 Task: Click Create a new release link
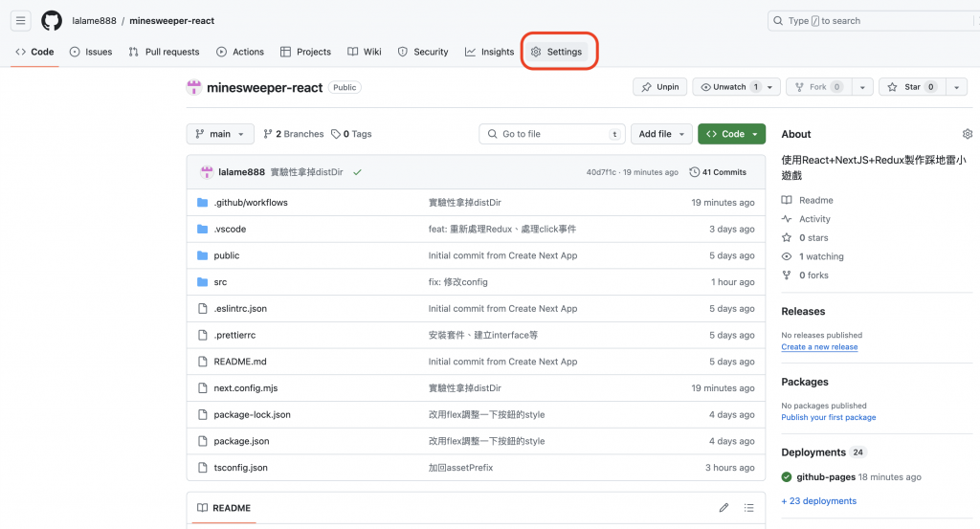pyautogui.click(x=819, y=347)
